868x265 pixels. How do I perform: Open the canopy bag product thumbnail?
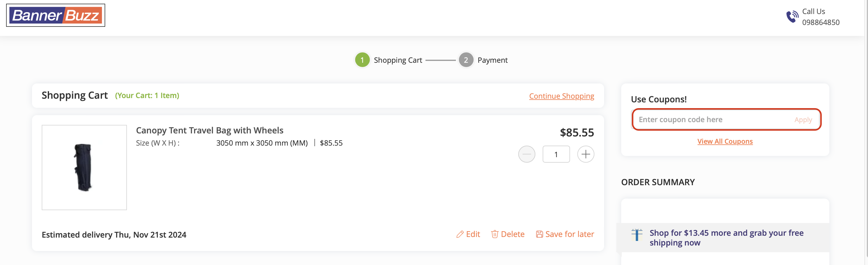coord(84,168)
